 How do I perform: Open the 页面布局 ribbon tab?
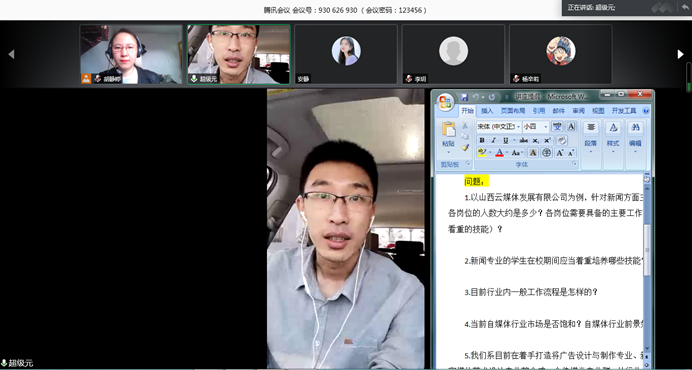pos(513,111)
